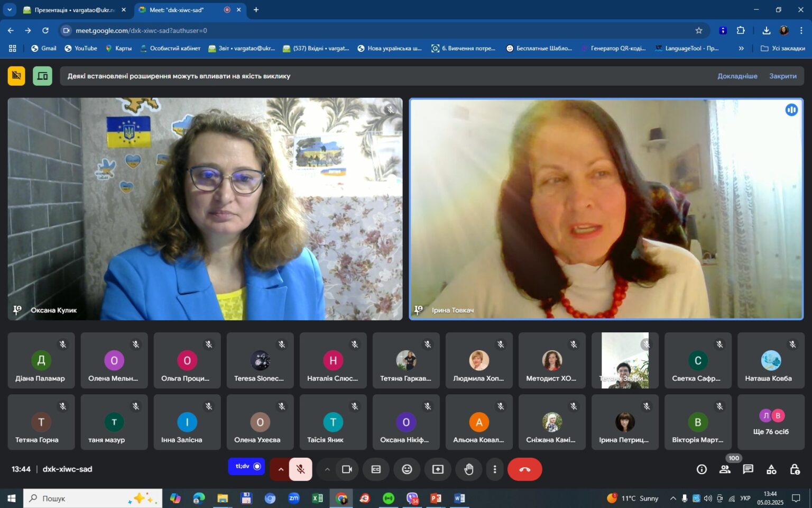Open host controls lock icon
Image resolution: width=812 pixels, height=508 pixels.
tap(795, 469)
